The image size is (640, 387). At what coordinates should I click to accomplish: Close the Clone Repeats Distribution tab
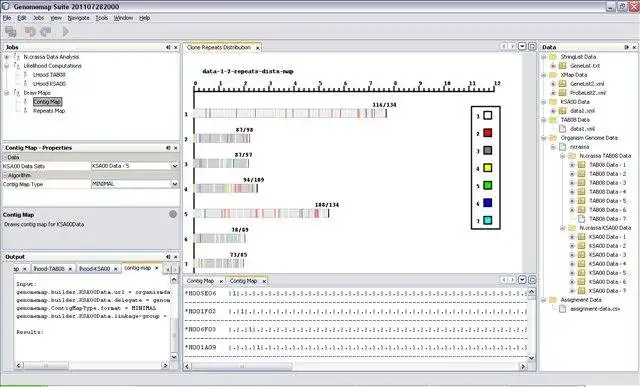click(x=258, y=48)
